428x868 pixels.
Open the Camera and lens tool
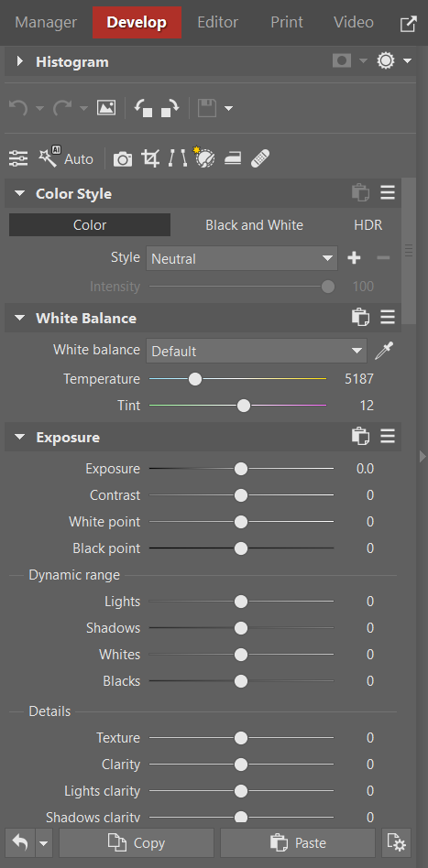coord(123,159)
